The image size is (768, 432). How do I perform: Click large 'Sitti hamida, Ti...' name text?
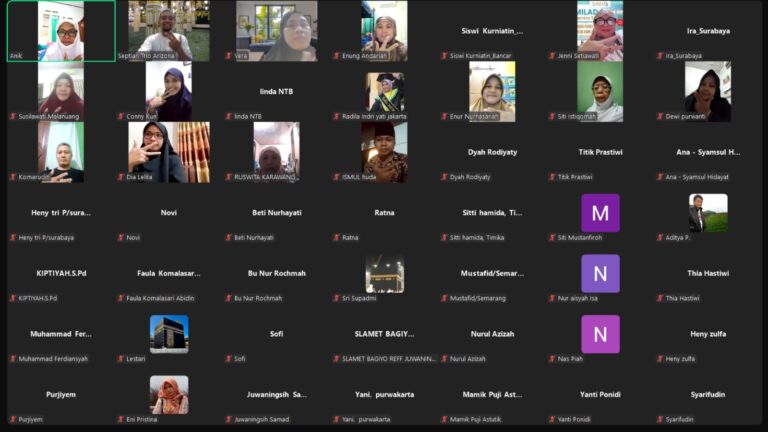point(492,213)
